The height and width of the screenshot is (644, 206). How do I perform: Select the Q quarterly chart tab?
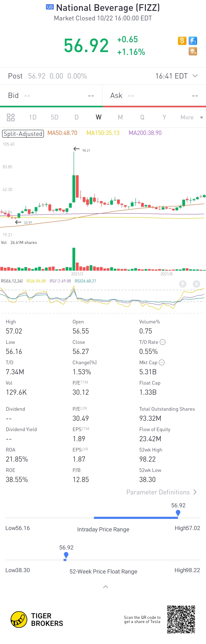coord(142,117)
